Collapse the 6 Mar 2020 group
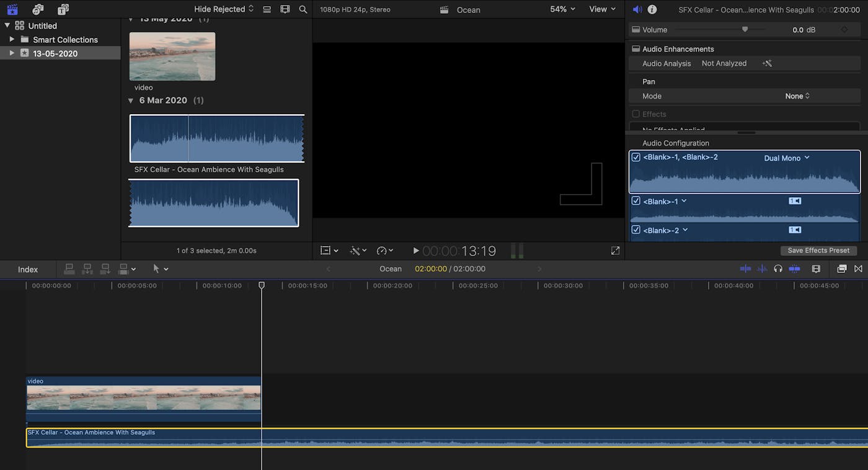868x470 pixels. tap(131, 100)
